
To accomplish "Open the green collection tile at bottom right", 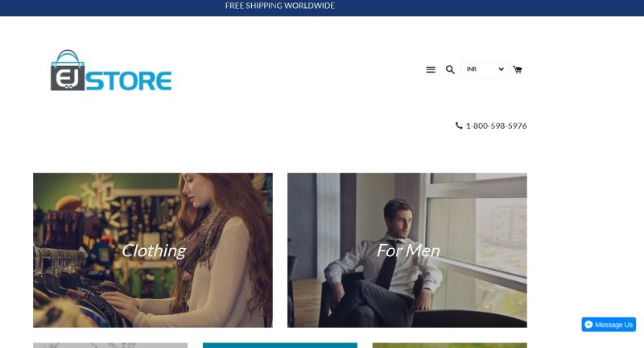I will [450, 346].
